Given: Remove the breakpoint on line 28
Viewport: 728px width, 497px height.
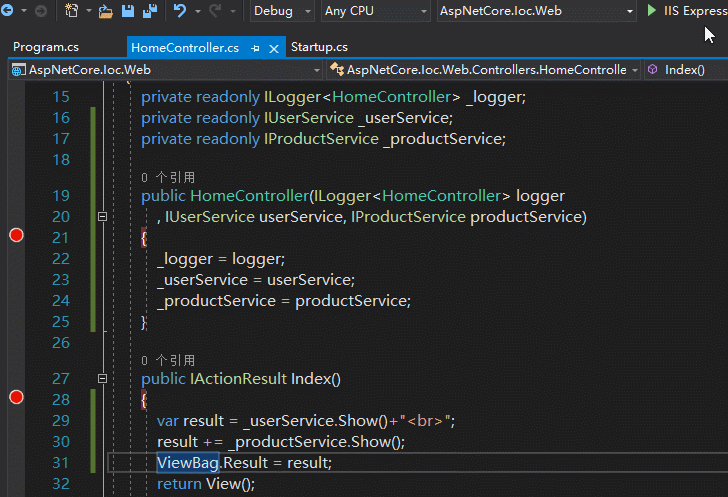Looking at the screenshot, I should click(16, 397).
